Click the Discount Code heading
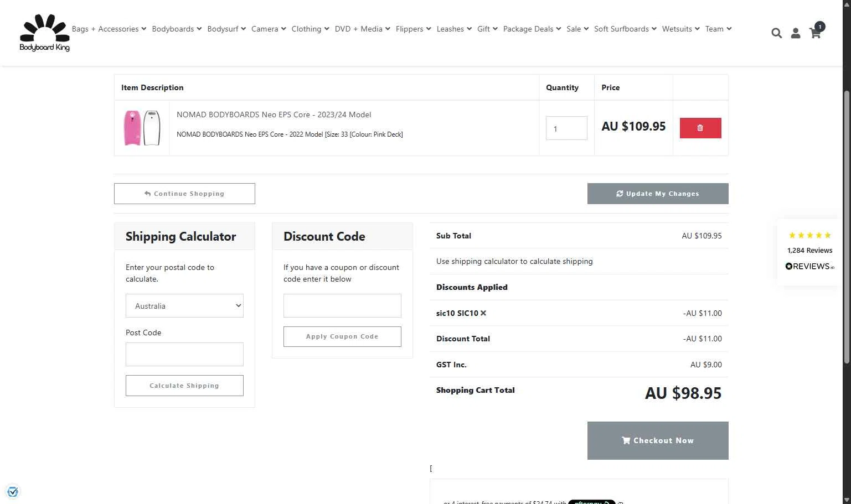This screenshot has width=851, height=504. (x=324, y=236)
